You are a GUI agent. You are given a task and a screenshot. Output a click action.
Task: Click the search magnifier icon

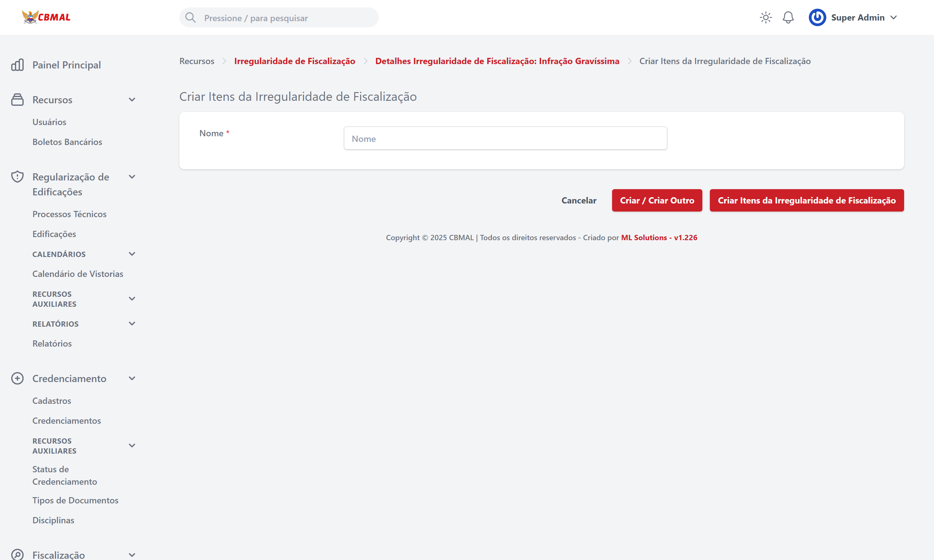pyautogui.click(x=191, y=18)
